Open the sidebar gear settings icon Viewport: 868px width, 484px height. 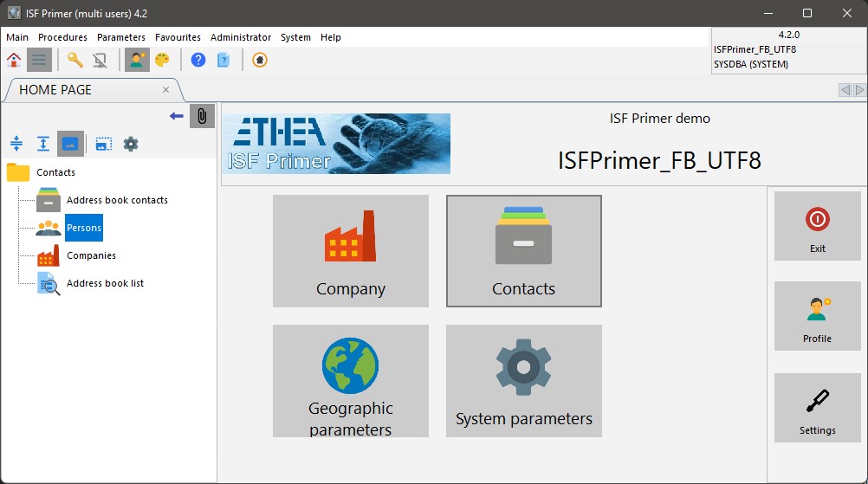(x=131, y=144)
